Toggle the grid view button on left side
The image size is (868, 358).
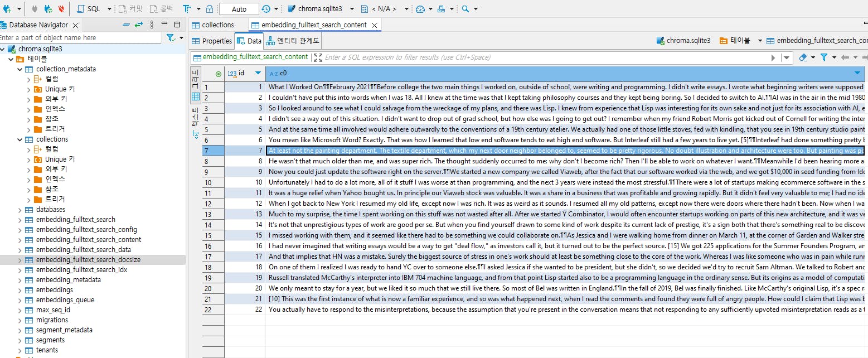tap(196, 96)
